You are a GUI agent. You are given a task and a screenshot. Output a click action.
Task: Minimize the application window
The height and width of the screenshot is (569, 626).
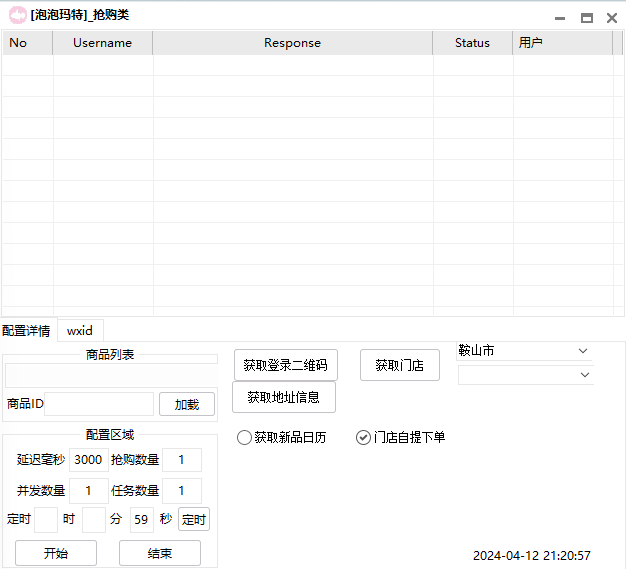(561, 17)
